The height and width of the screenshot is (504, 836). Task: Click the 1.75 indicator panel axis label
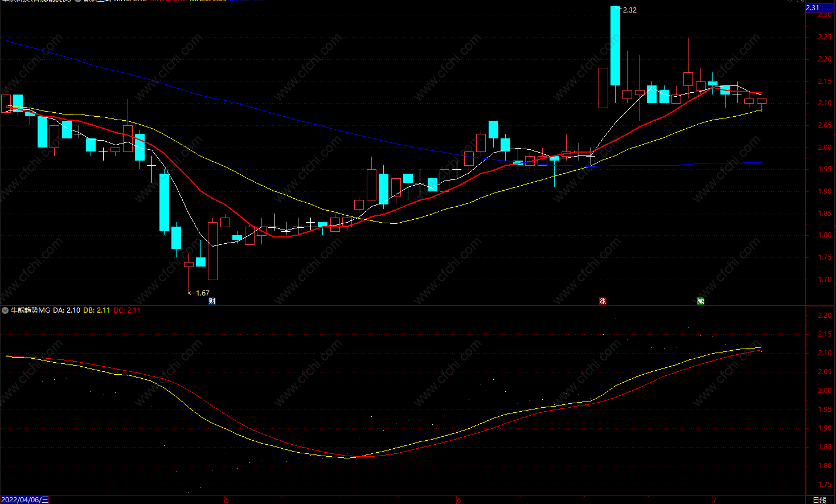(825, 485)
